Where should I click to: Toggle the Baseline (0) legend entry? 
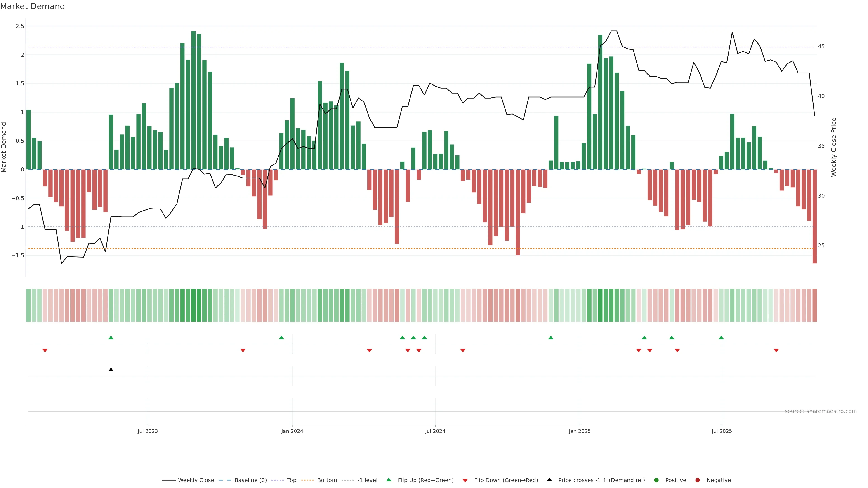[x=250, y=480]
